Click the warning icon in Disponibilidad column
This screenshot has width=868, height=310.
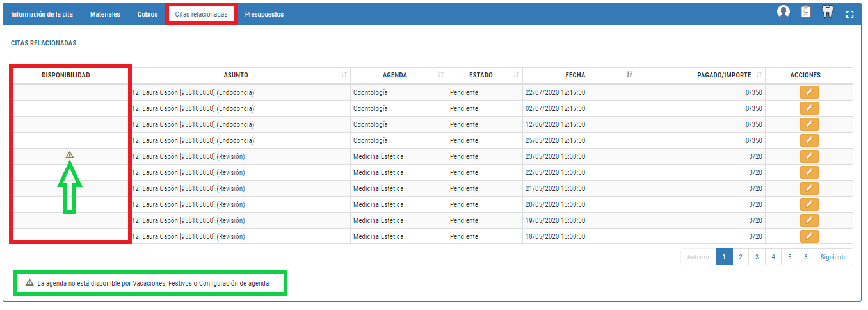pyautogui.click(x=70, y=155)
